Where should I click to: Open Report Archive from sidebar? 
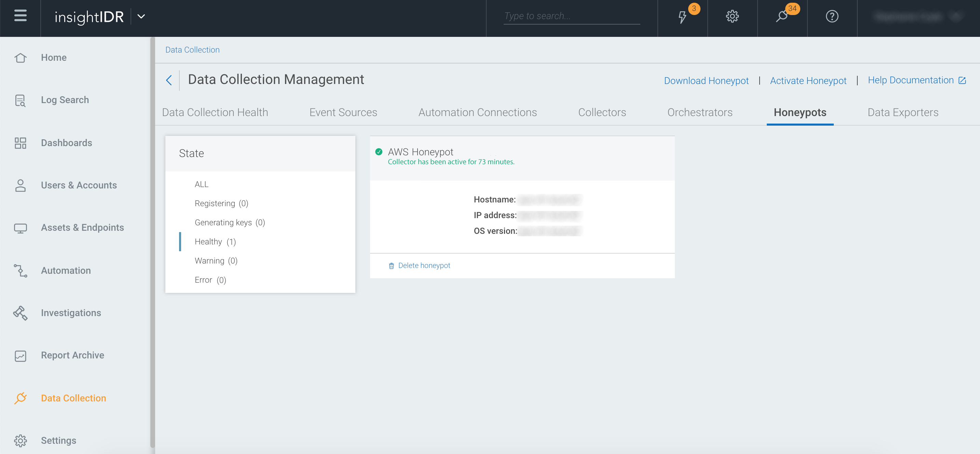click(x=73, y=355)
